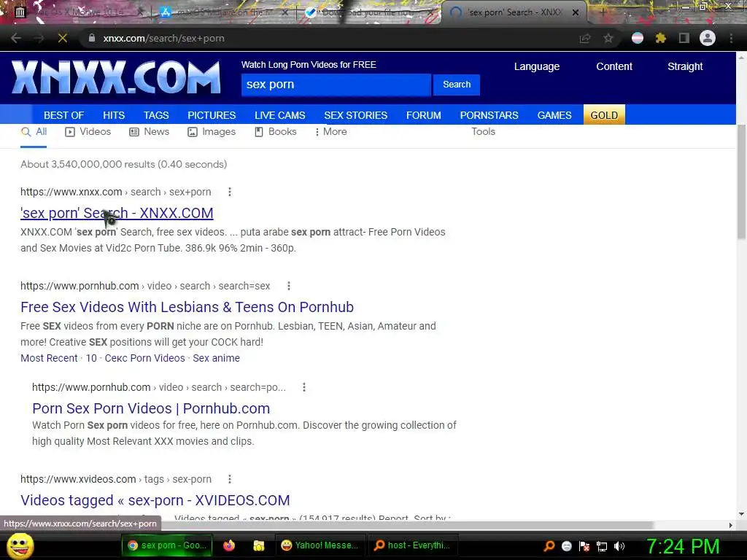Image resolution: width=747 pixels, height=560 pixels.
Task: Close the active search tab
Action: click(576, 12)
